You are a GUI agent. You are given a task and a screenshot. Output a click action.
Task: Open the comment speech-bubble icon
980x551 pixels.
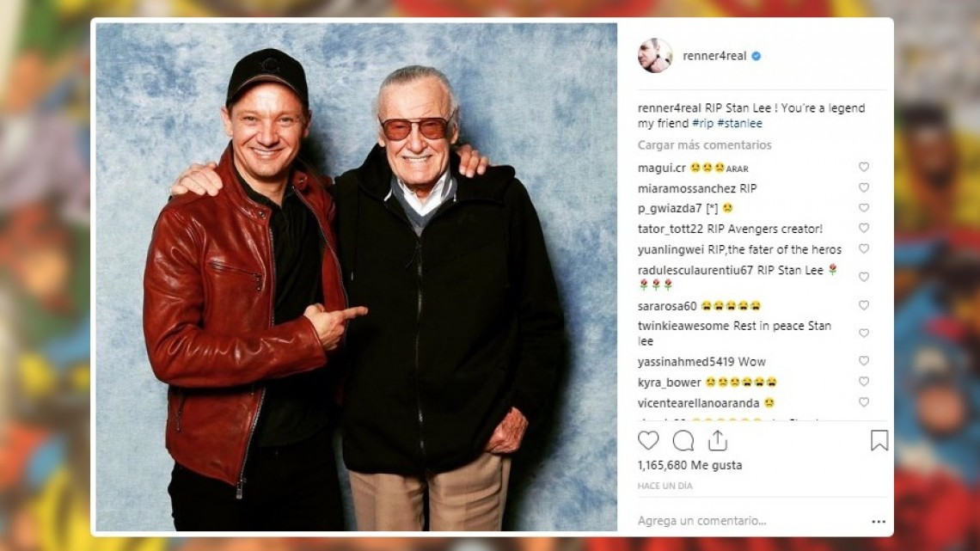pyautogui.click(x=683, y=441)
